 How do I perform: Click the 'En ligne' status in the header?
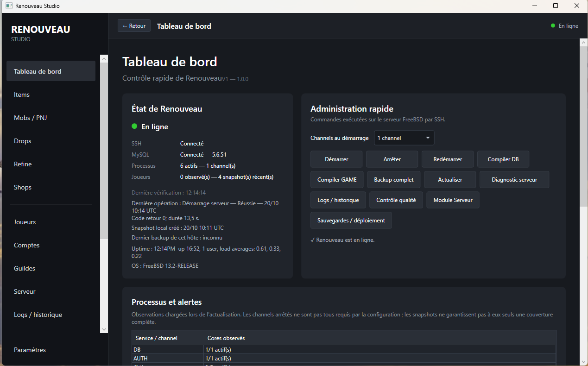click(x=565, y=26)
